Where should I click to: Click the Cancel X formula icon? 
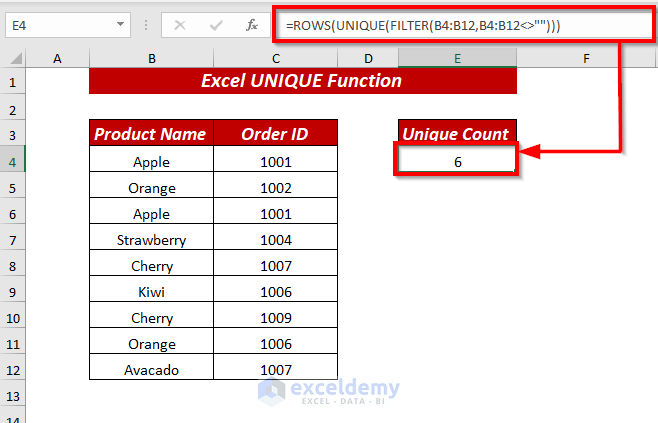(180, 26)
